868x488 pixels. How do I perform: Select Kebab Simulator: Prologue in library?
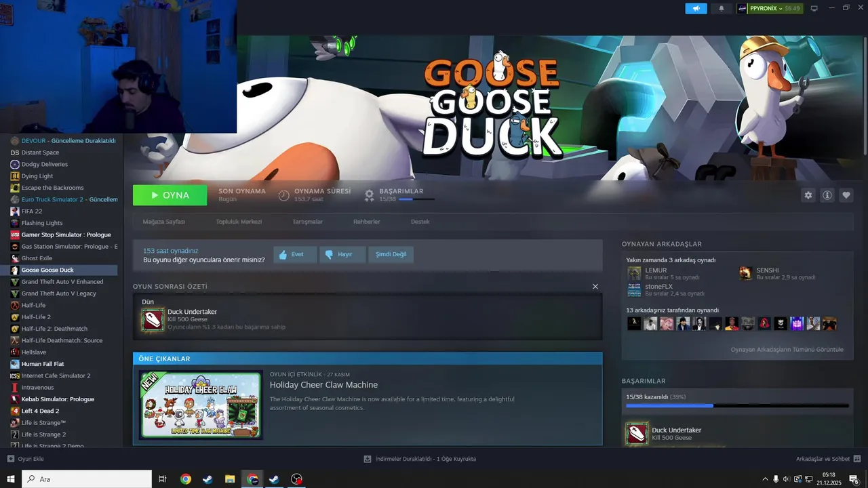(x=58, y=399)
